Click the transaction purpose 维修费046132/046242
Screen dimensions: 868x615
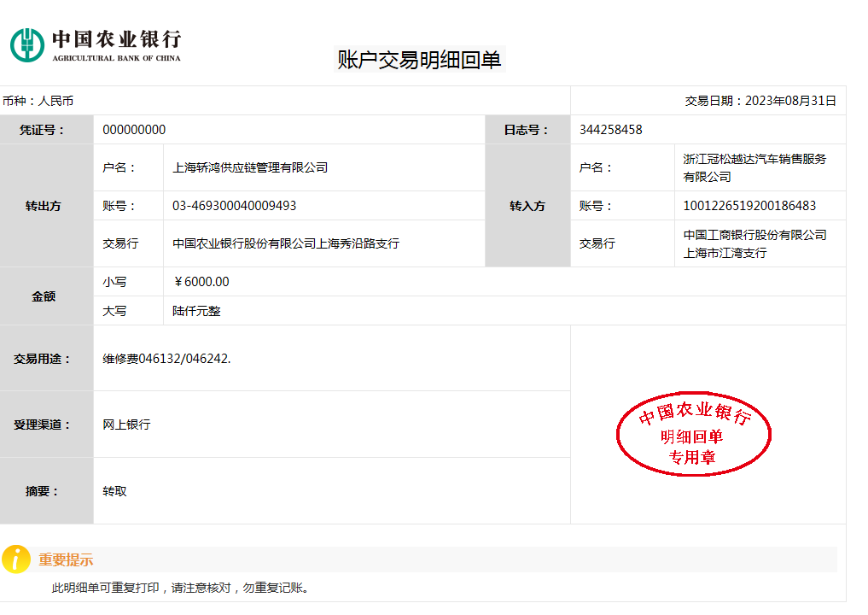coord(166,359)
